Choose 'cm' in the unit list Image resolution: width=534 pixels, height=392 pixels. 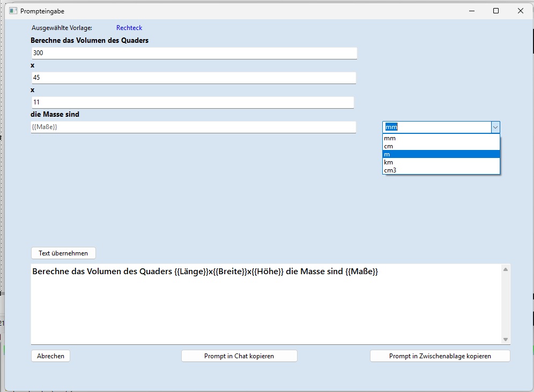coord(389,146)
